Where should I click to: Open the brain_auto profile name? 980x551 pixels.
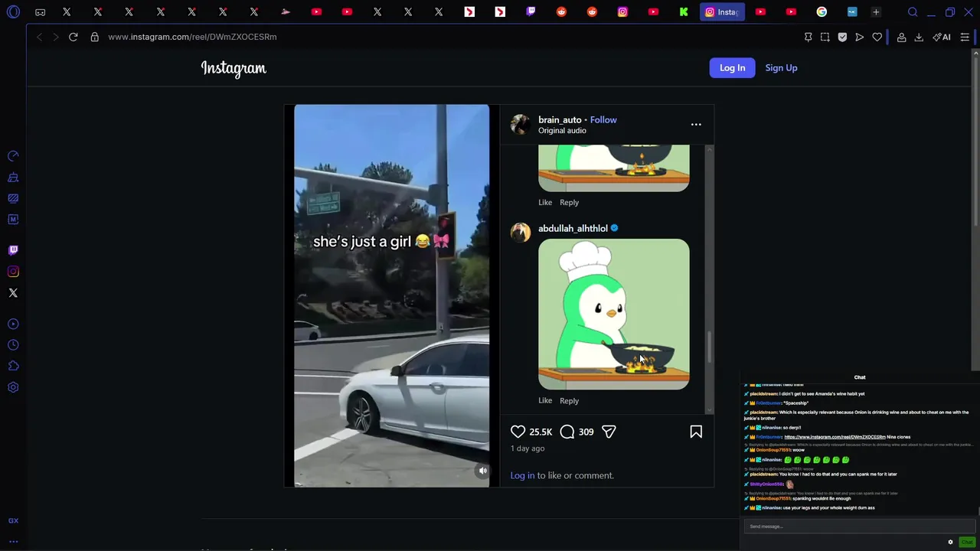tap(560, 120)
